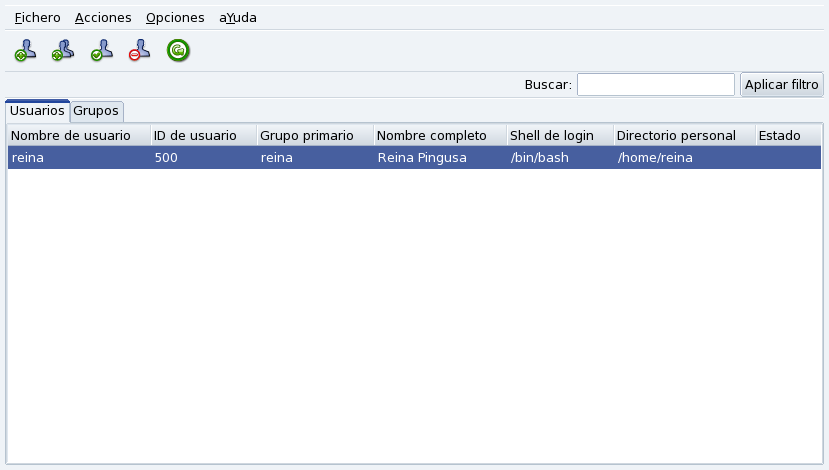Click the Nombre completo column header
The height and width of the screenshot is (470, 829).
439,135
